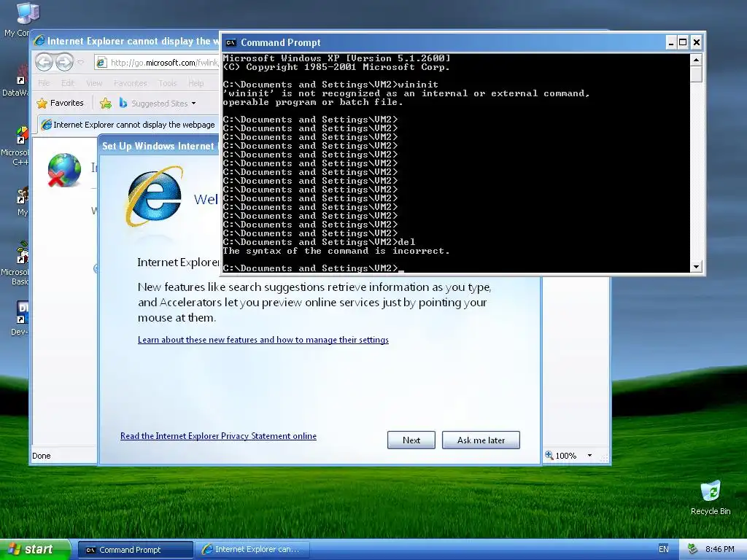Open the Edit menu in Internet Explorer

[68, 83]
